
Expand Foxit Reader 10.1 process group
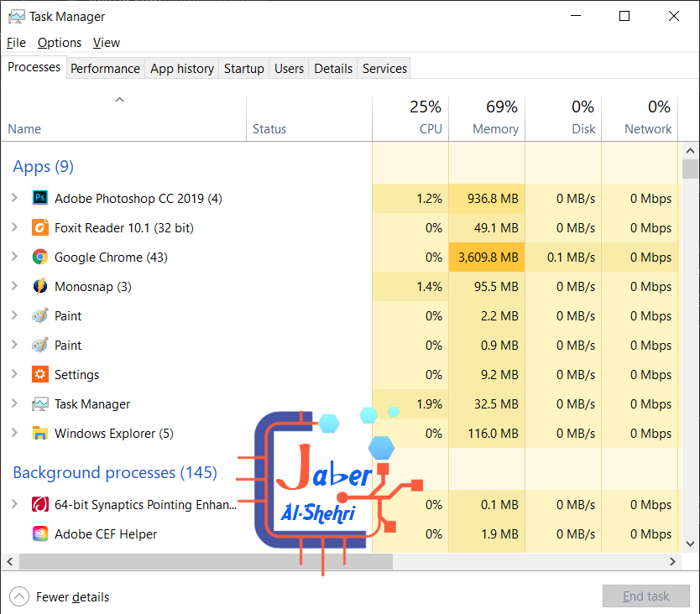pos(14,227)
